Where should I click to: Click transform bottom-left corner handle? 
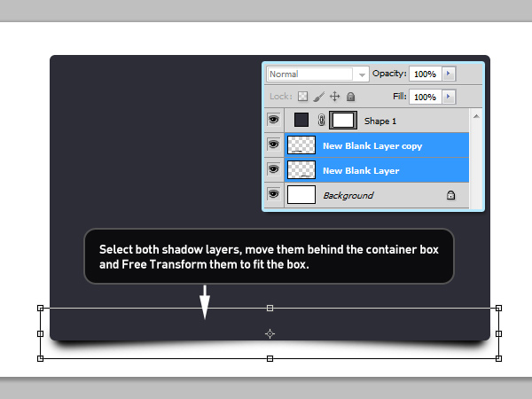(41, 358)
